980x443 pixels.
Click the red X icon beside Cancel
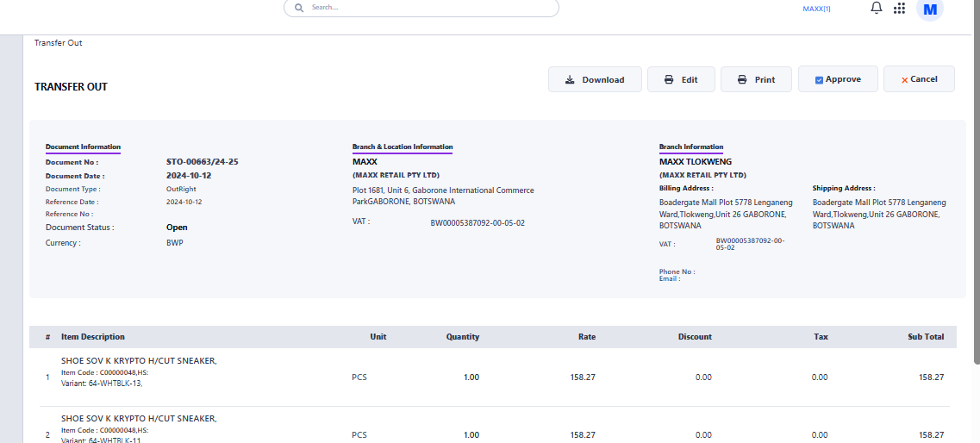(x=904, y=80)
